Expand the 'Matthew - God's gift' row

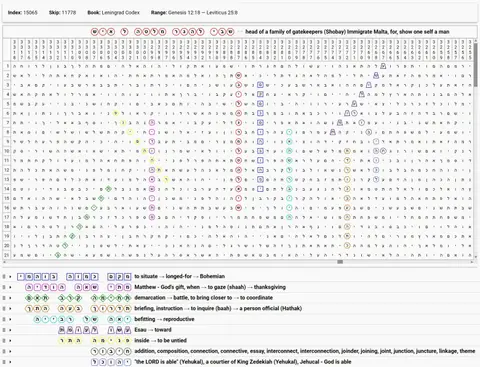pos(10,287)
